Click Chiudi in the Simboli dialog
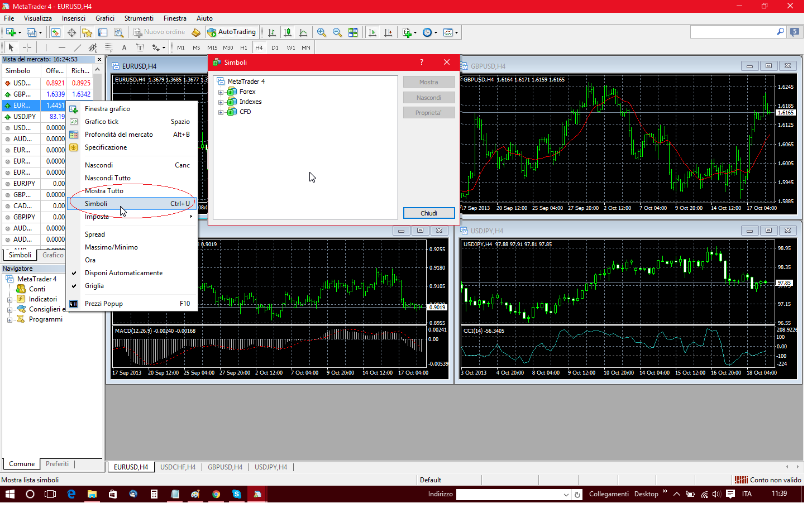Image resolution: width=812 pixels, height=508 pixels. coord(429,213)
